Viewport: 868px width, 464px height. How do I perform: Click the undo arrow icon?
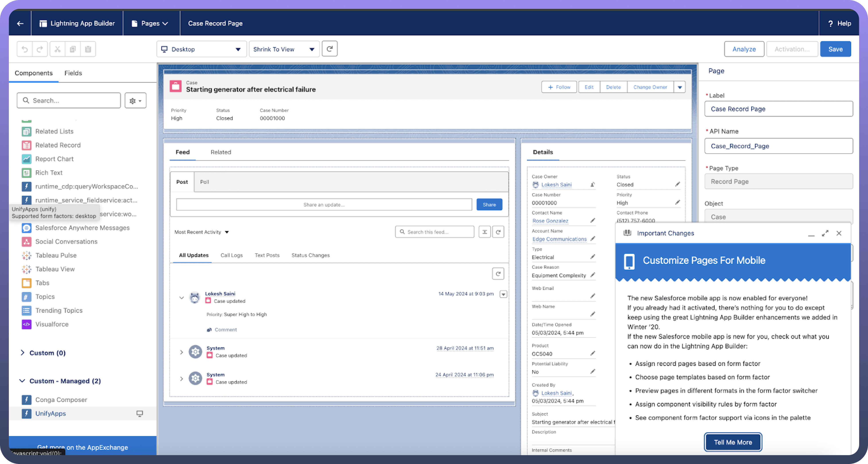pyautogui.click(x=25, y=49)
